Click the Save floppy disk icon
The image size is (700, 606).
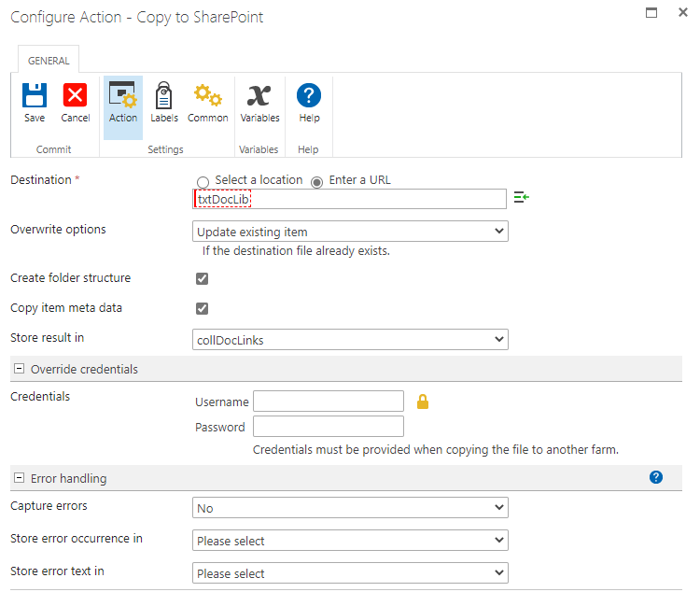coord(35,95)
